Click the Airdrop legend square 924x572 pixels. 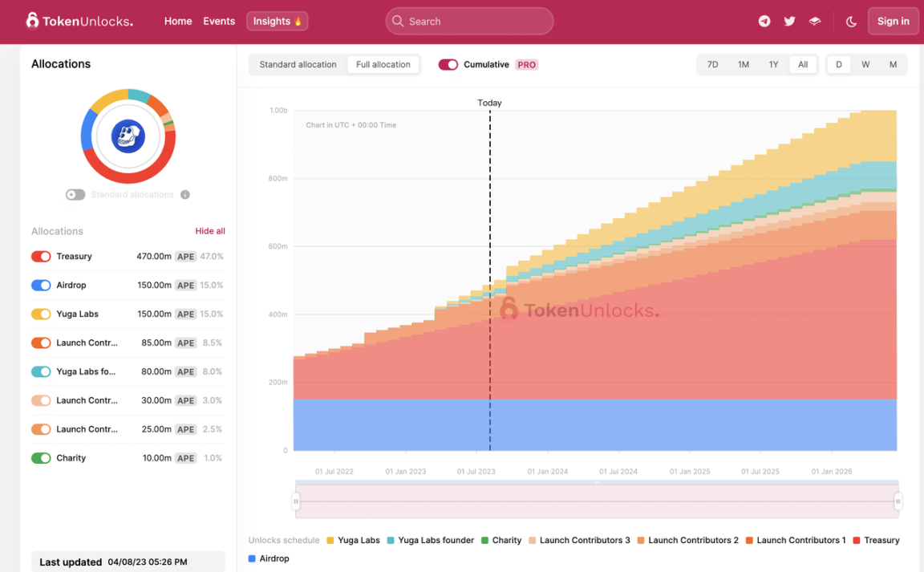252,558
